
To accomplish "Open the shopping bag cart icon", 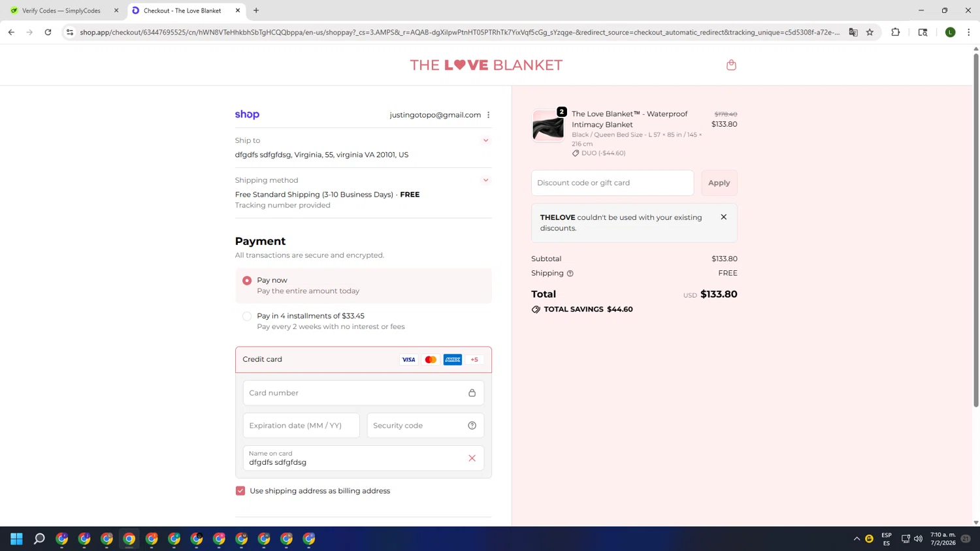I will coord(731,65).
